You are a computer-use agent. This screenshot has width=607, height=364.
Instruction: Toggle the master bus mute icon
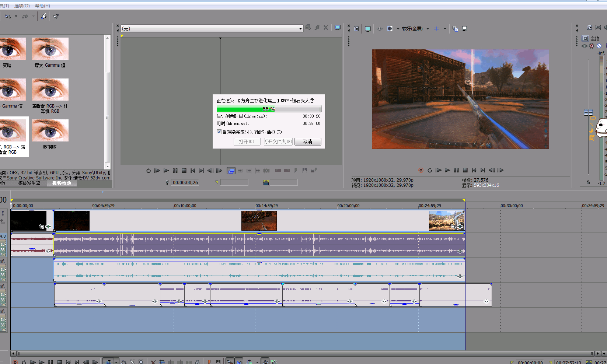click(599, 46)
